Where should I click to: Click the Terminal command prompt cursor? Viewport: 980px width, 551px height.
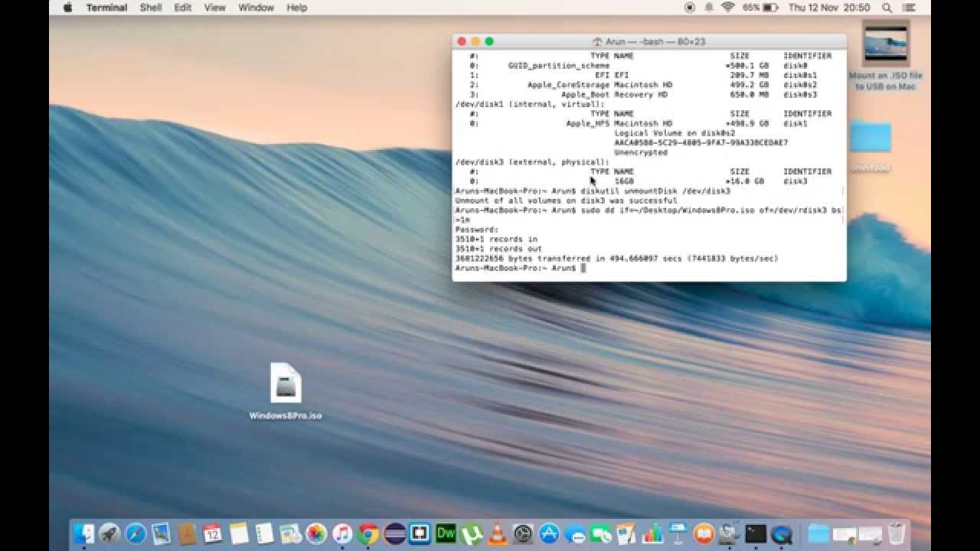(583, 269)
